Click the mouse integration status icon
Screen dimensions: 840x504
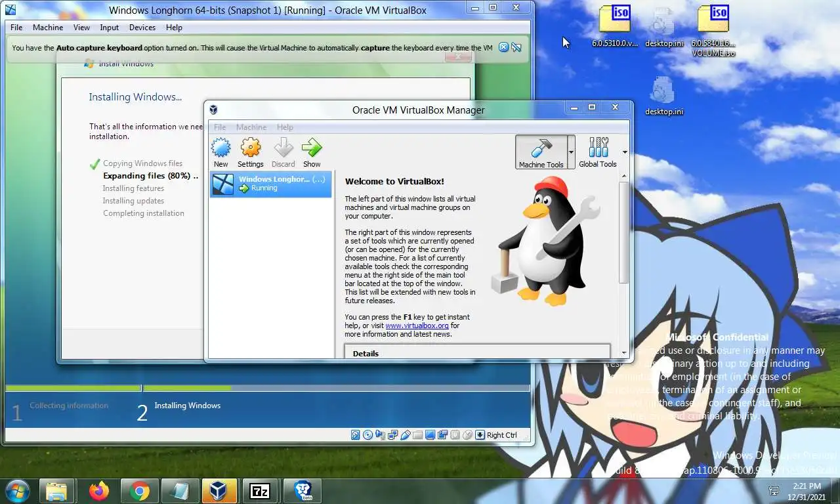coord(468,434)
